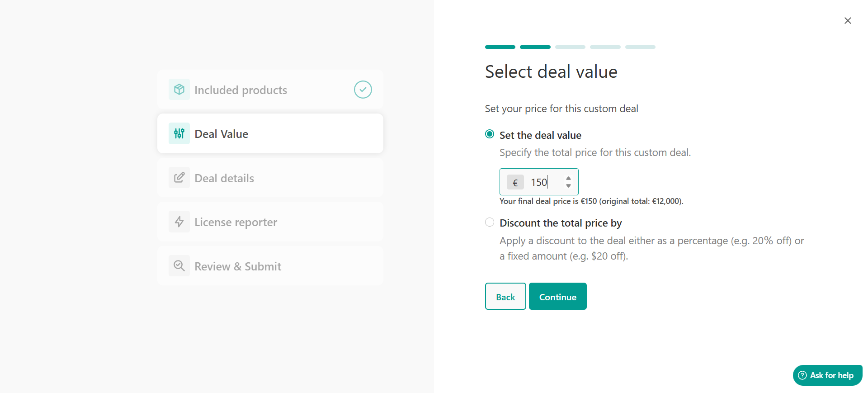Click the Deal details pencil icon
The width and height of the screenshot is (868, 393).
(179, 177)
